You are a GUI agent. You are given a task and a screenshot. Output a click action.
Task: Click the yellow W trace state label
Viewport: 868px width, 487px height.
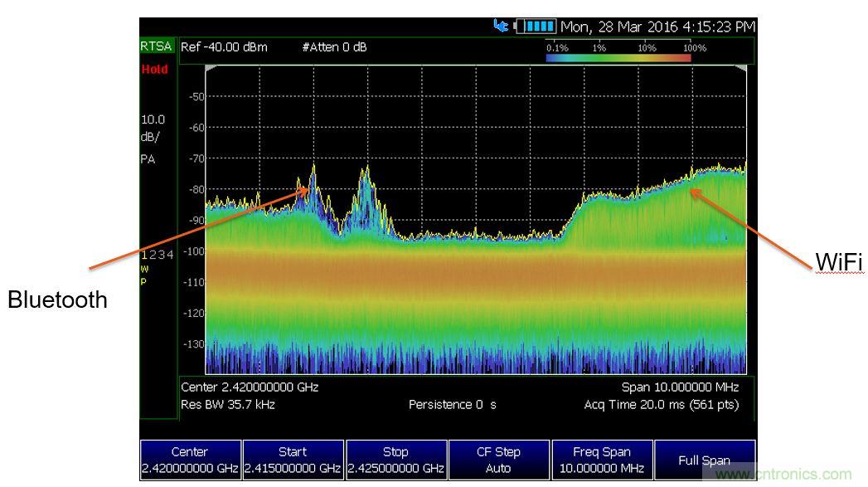[x=144, y=269]
